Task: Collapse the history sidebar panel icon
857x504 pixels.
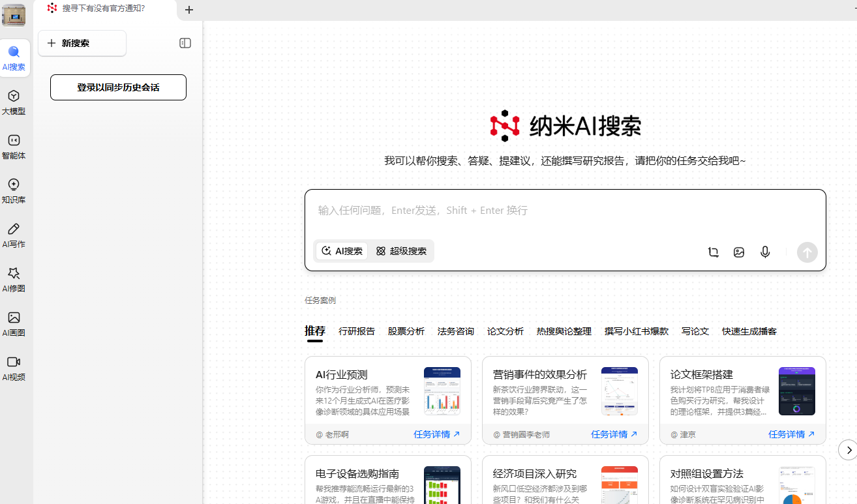Action: pos(185,43)
